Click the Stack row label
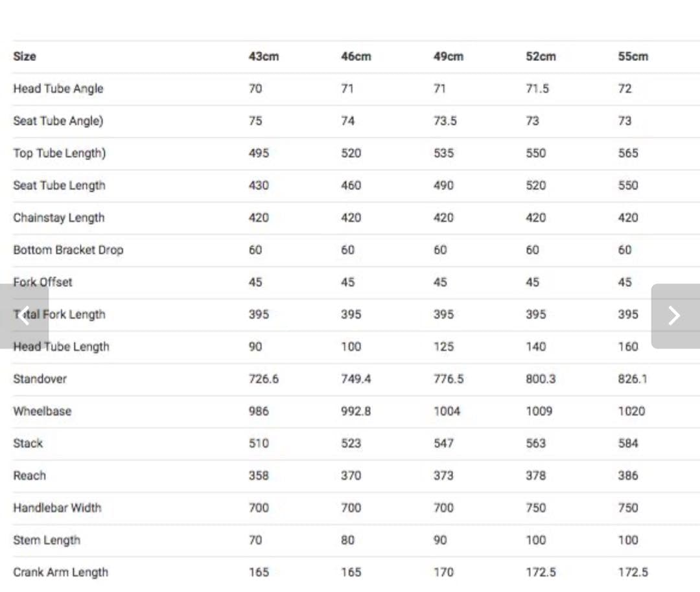The image size is (700, 592). (28, 444)
